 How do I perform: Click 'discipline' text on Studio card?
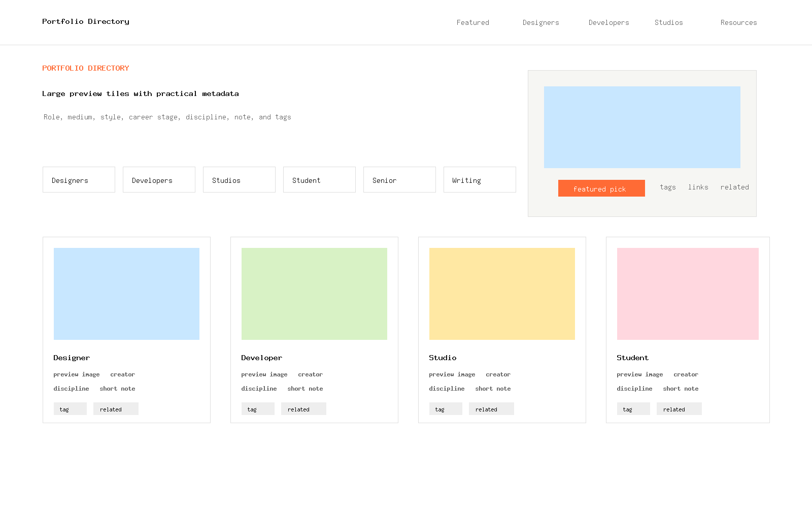(x=447, y=389)
